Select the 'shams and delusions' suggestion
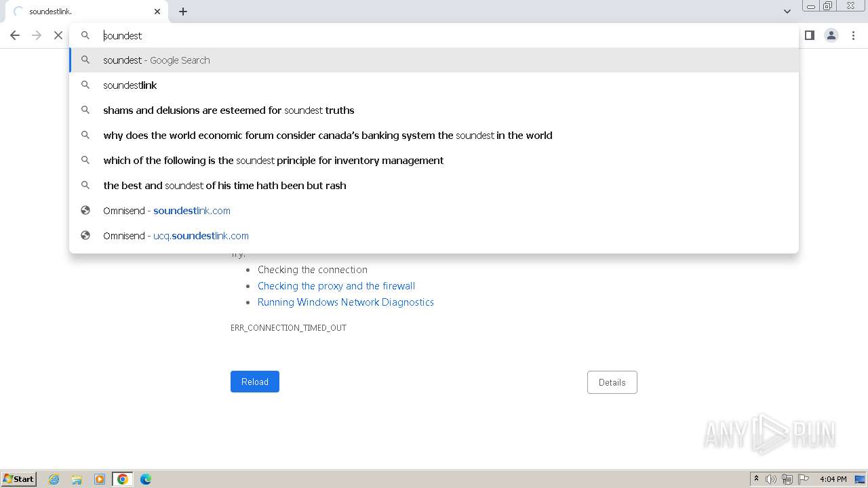This screenshot has height=488, width=868. coord(434,110)
